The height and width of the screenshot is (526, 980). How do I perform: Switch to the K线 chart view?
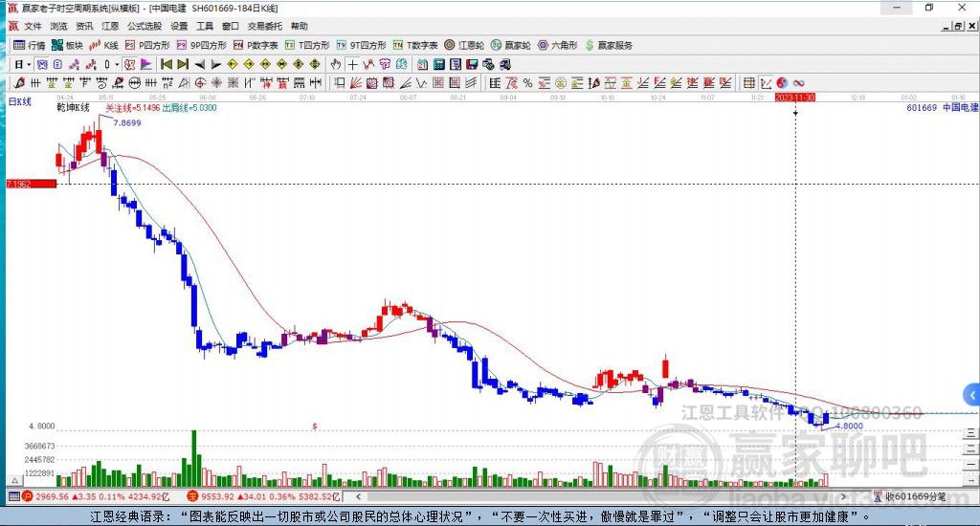(103, 45)
